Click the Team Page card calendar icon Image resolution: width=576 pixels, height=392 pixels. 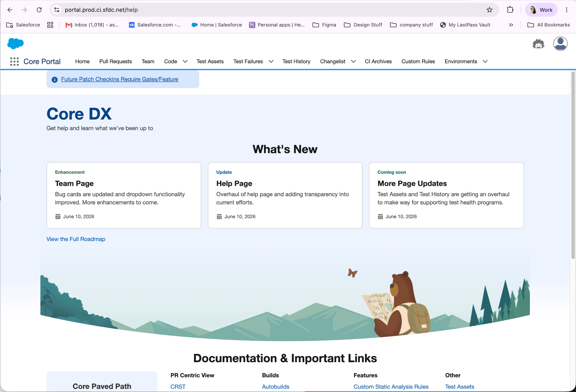pyautogui.click(x=58, y=217)
